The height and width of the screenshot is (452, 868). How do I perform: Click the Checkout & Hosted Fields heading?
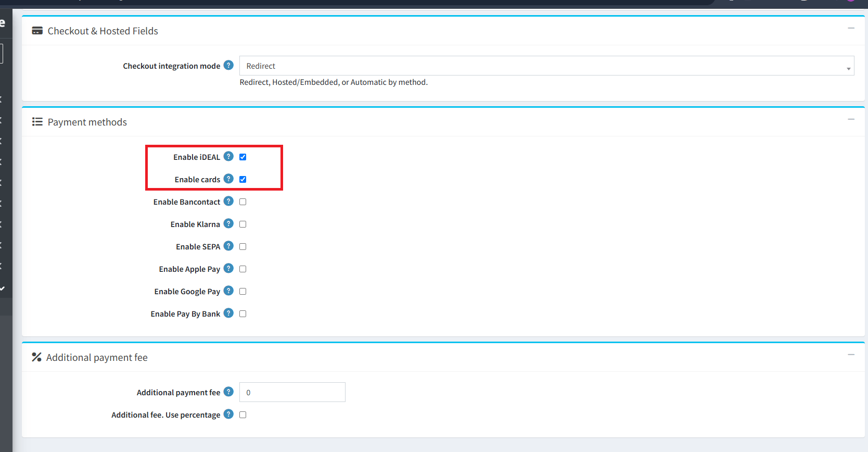coord(103,31)
